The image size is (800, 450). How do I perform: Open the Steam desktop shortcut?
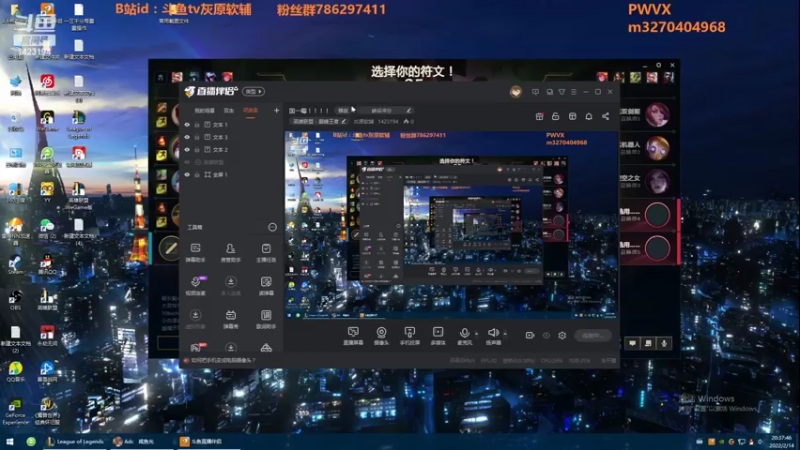tap(15, 265)
